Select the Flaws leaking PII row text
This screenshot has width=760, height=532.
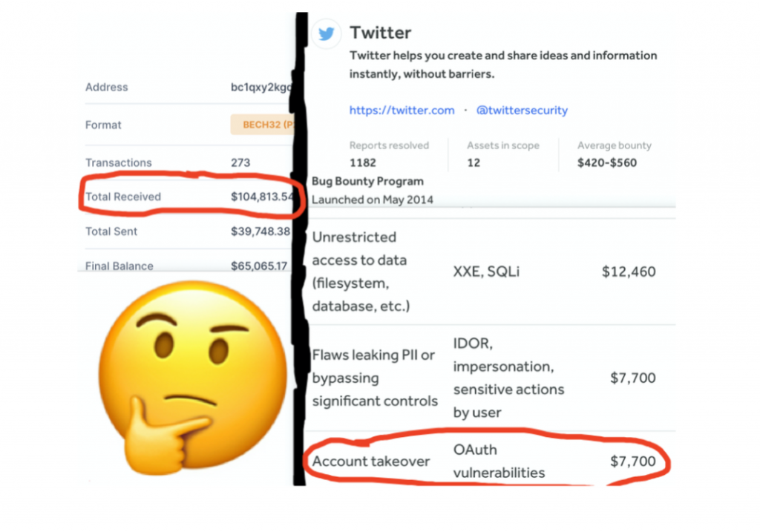[375, 378]
